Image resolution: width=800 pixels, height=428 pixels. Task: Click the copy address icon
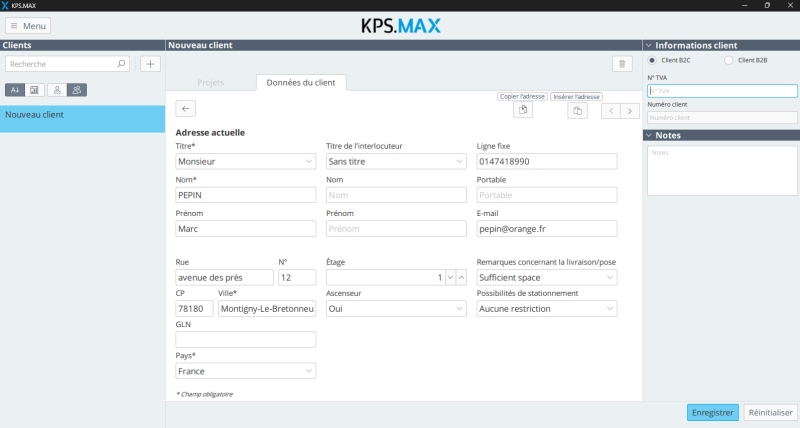pos(523,110)
